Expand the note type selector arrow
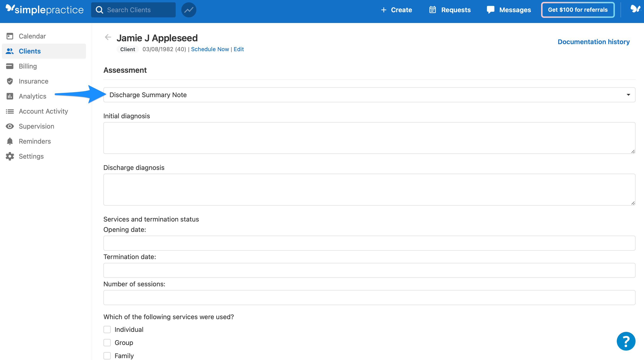Viewport: 644px width, 360px height. pos(628,95)
